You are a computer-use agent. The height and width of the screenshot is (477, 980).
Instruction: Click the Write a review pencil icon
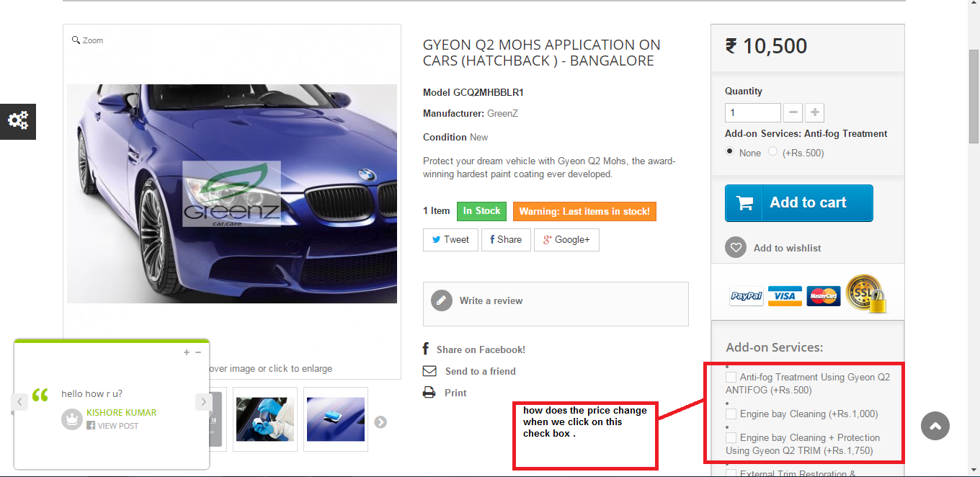[442, 300]
